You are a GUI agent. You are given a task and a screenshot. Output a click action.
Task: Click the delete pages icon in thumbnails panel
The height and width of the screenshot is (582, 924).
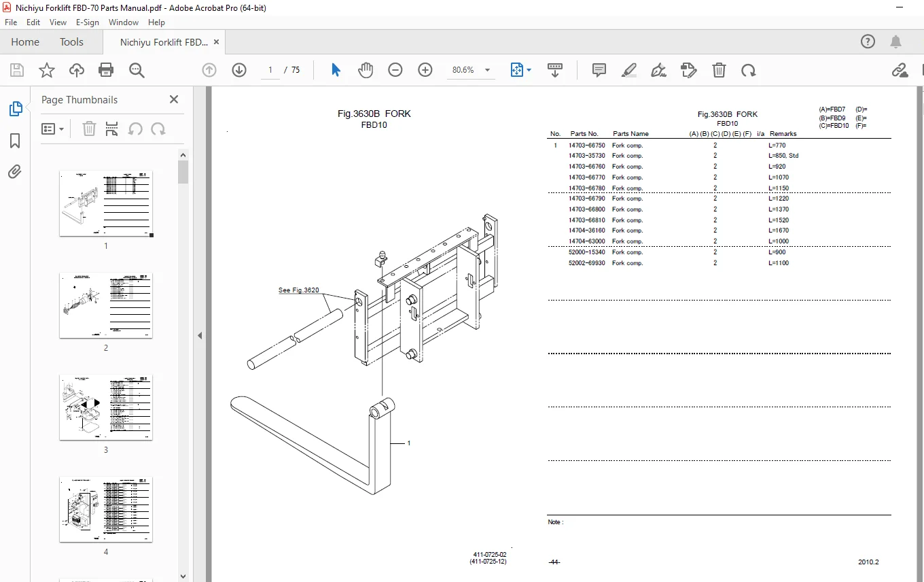tap(89, 129)
